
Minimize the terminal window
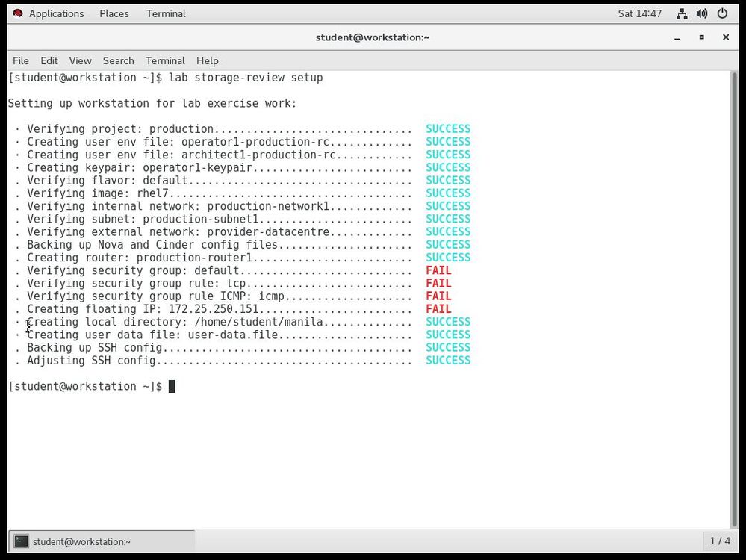click(x=677, y=37)
